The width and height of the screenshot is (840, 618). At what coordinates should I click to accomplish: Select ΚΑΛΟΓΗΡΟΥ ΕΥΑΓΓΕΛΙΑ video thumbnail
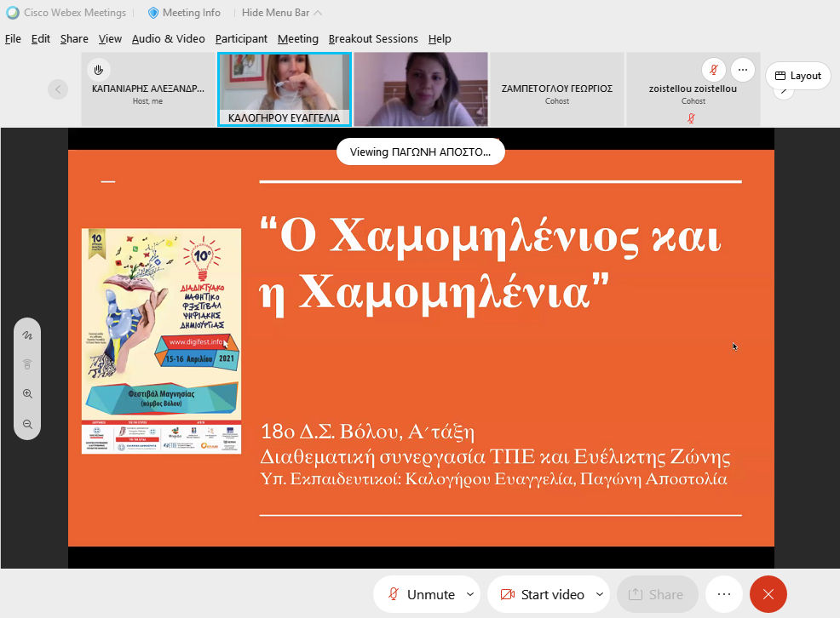(x=285, y=89)
